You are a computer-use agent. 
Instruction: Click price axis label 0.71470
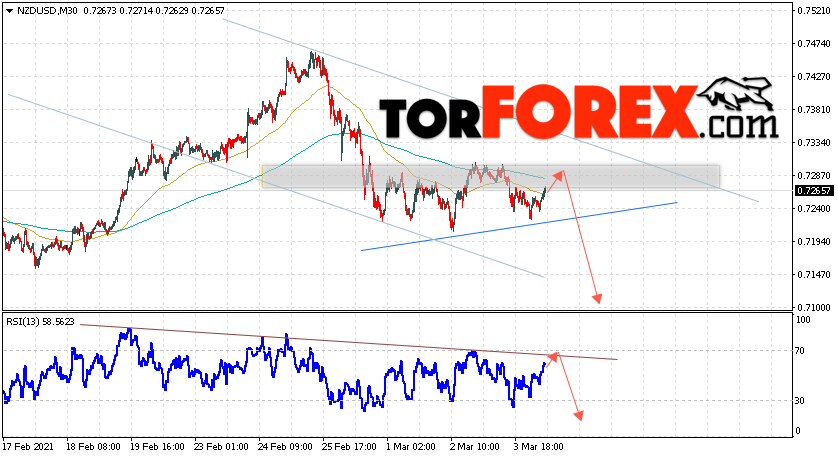[813, 275]
